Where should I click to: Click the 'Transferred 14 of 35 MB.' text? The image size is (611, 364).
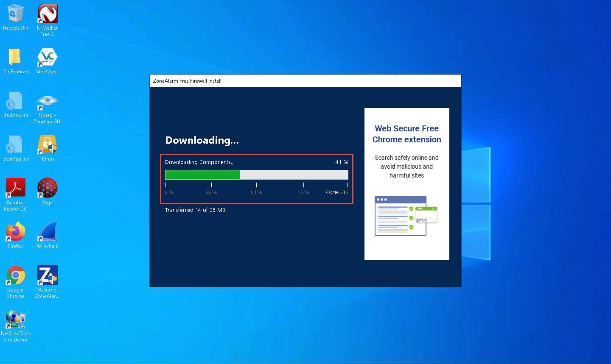pyautogui.click(x=196, y=210)
